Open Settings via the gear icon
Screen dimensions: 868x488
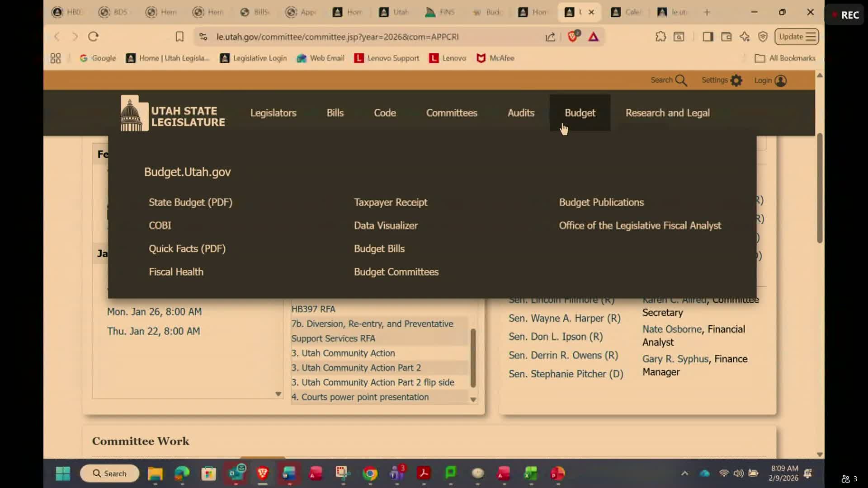coord(736,80)
